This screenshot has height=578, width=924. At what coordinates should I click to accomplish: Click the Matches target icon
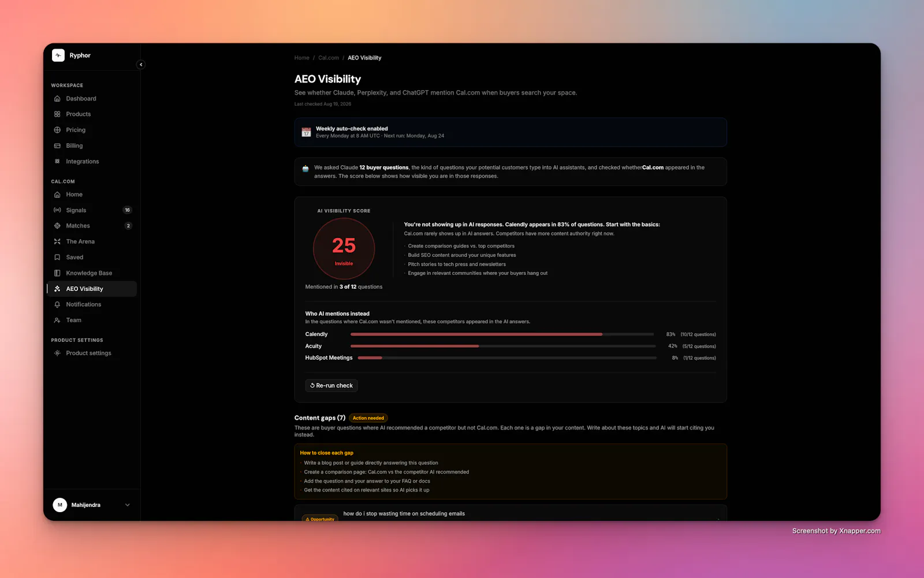57,226
